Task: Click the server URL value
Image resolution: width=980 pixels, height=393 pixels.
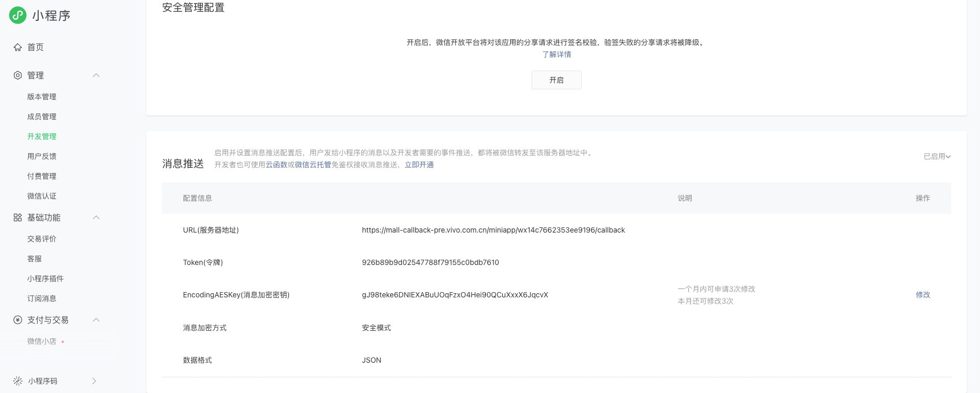Action: point(493,230)
